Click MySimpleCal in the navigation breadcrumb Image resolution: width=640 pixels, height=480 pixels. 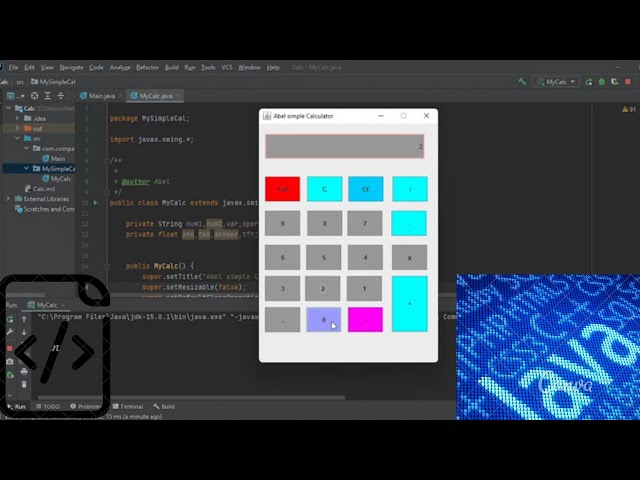tap(53, 82)
